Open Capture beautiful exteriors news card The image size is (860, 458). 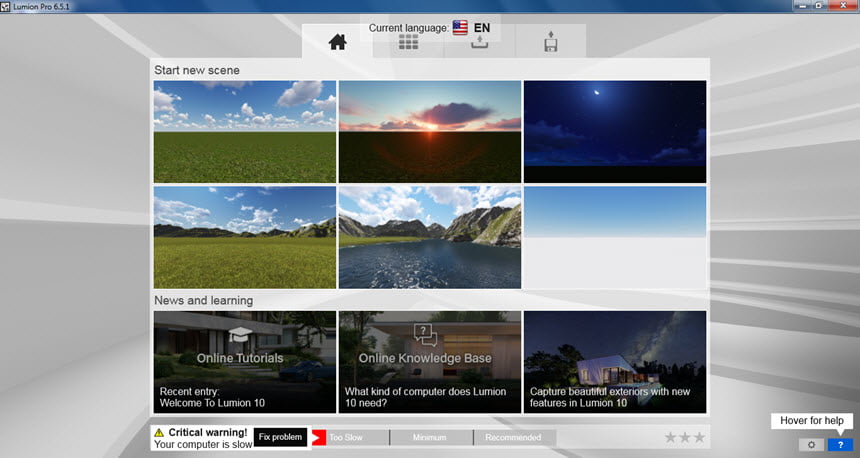pos(615,362)
